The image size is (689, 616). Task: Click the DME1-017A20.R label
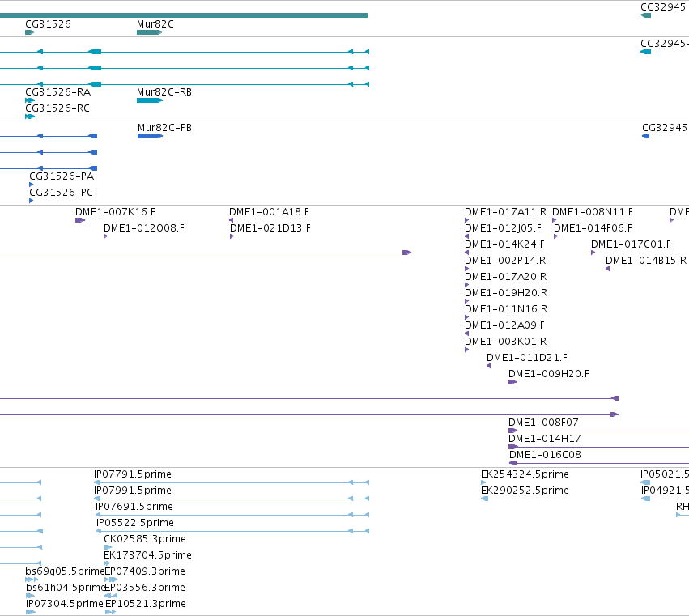(x=506, y=278)
